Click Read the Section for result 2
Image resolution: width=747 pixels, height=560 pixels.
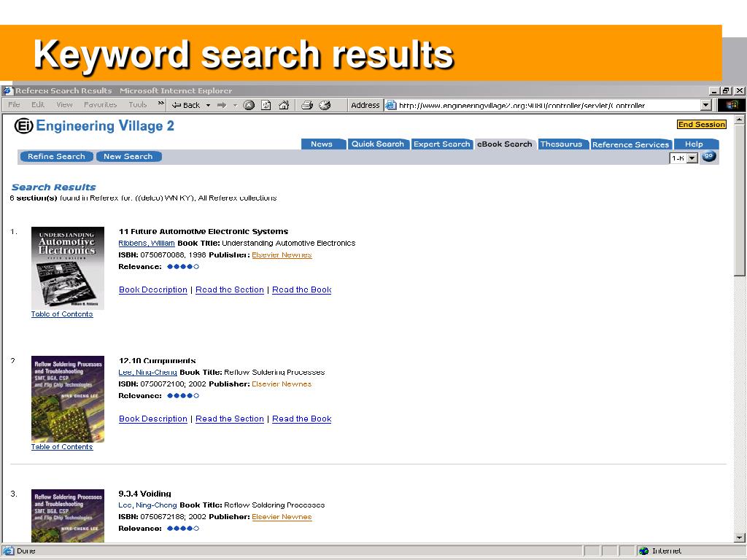(x=230, y=419)
